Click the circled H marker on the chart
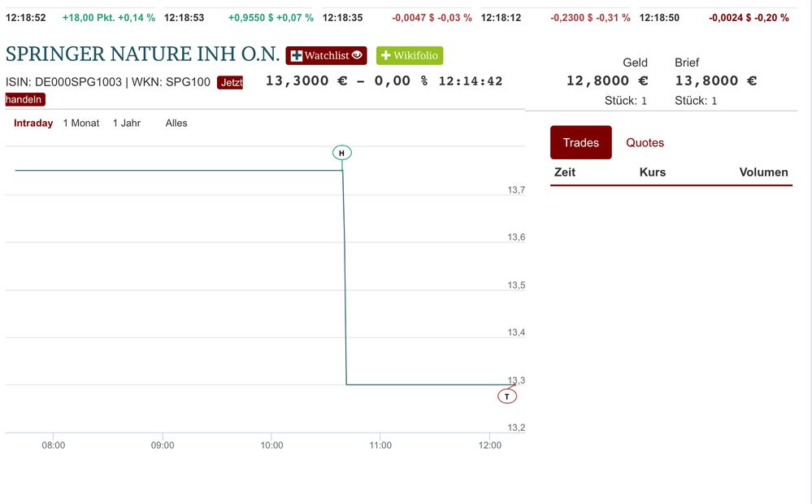 pos(342,153)
